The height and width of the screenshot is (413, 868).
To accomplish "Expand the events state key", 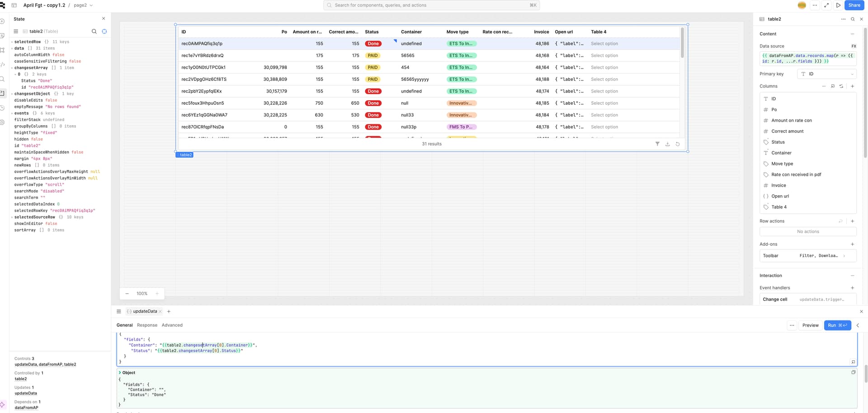I will coord(12,113).
